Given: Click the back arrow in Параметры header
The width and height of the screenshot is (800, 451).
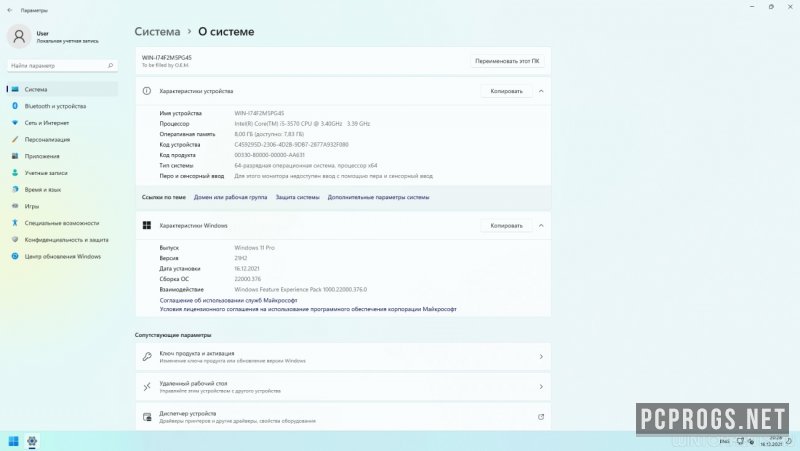Looking at the screenshot, I should (x=10, y=10).
